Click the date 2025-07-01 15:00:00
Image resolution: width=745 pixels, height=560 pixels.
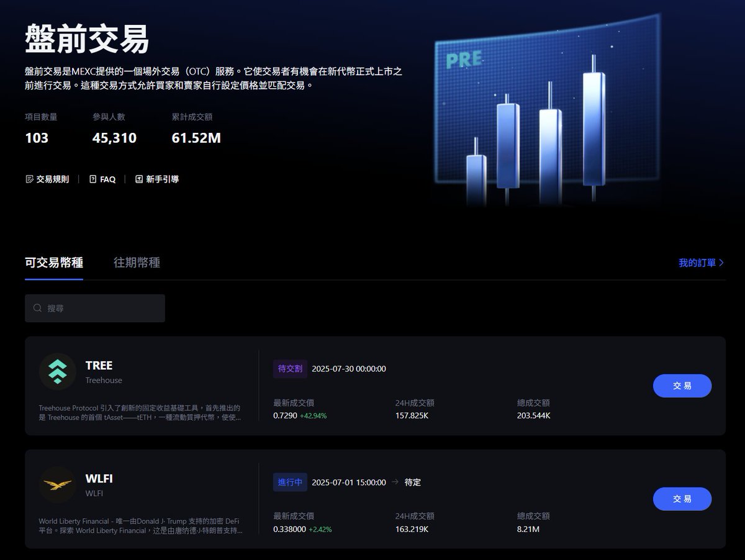pyautogui.click(x=349, y=482)
